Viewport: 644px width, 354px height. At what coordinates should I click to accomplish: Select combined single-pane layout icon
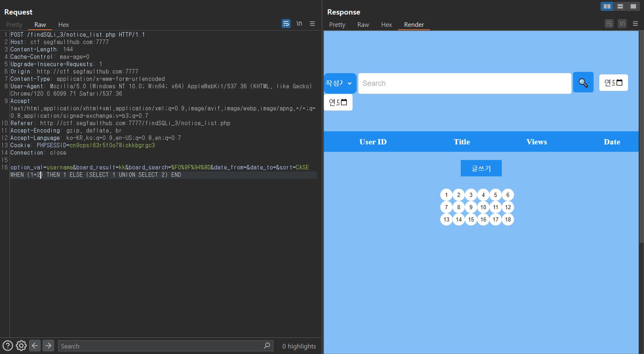[633, 7]
